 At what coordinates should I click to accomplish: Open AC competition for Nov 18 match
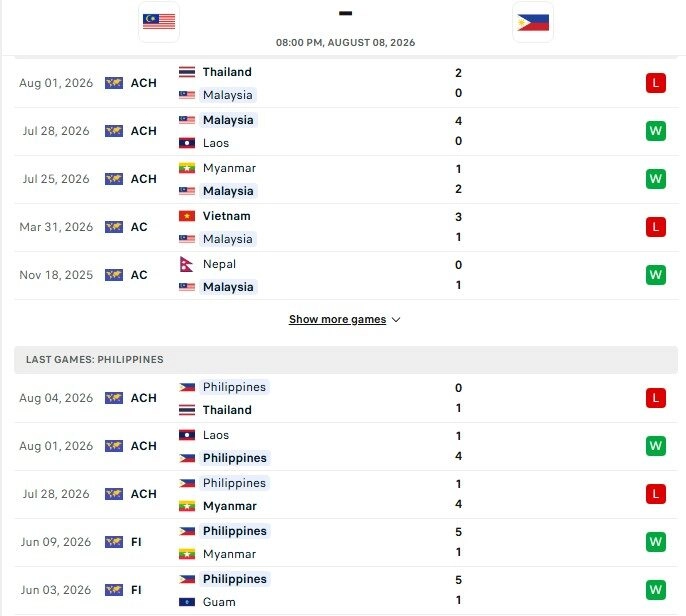(139, 275)
